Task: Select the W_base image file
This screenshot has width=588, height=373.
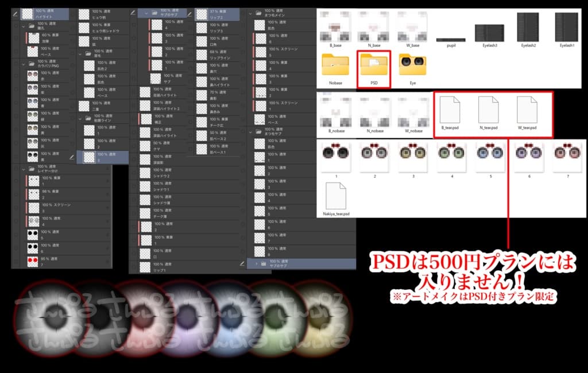Action: pyautogui.click(x=412, y=29)
